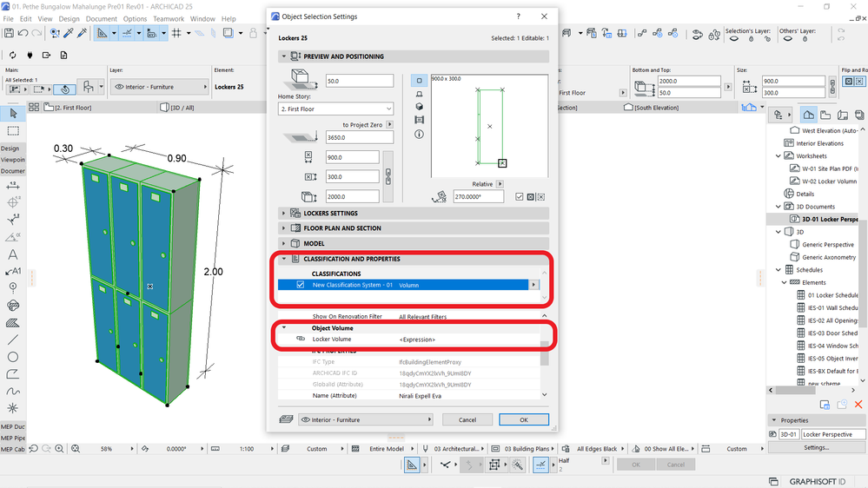Click the Navigator horizontal scrollbar

(796, 390)
